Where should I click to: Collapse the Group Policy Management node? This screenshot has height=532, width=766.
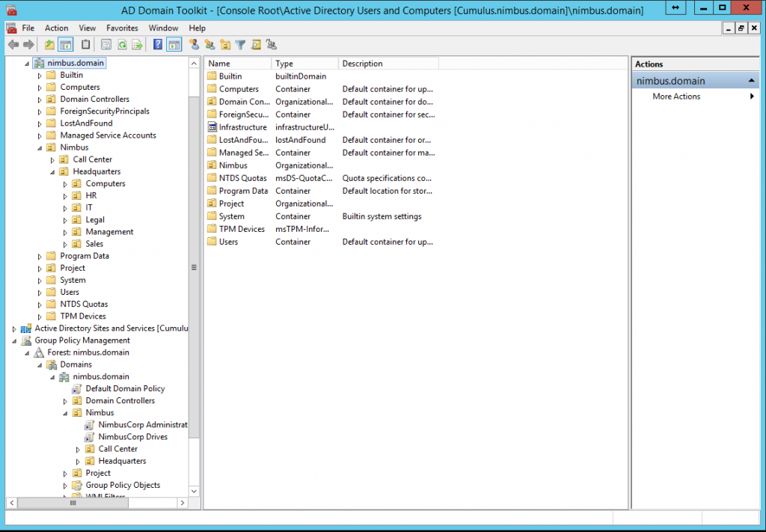(x=14, y=341)
